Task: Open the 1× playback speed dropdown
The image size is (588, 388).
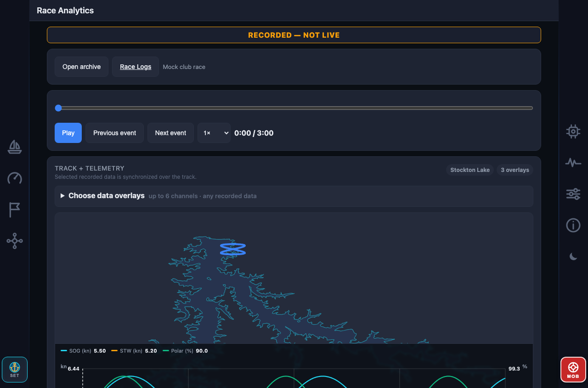Action: [214, 133]
